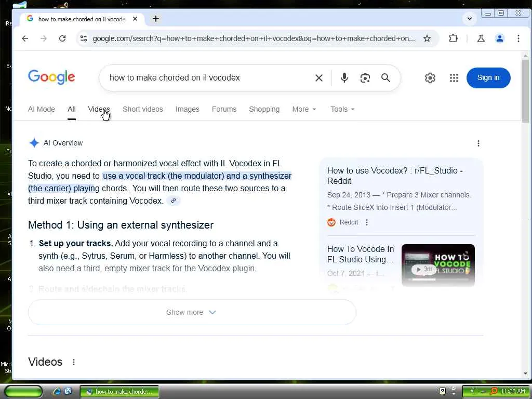Open How to use Vocodex Reddit link
The height and width of the screenshot is (399, 532).
[x=395, y=176]
